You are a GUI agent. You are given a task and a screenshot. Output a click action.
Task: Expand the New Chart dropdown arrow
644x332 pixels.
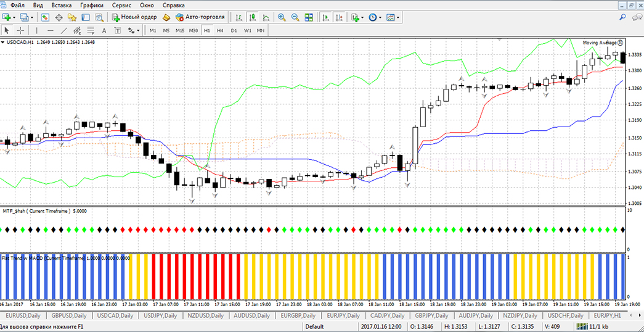click(14, 17)
